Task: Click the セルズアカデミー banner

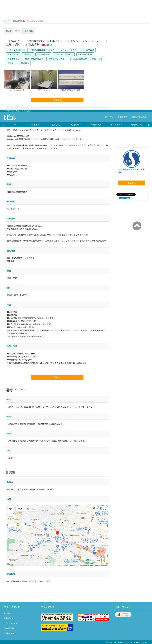Action: 57,627
